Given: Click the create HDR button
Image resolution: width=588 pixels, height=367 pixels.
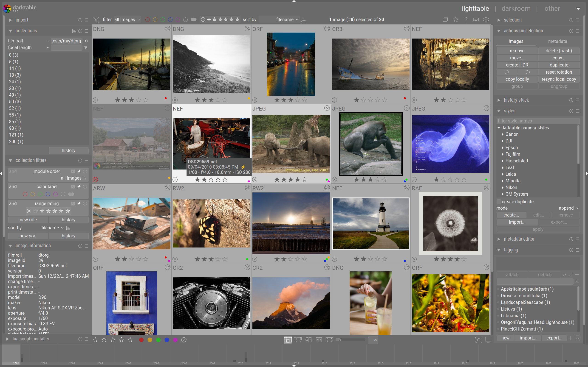Looking at the screenshot, I should tap(517, 65).
